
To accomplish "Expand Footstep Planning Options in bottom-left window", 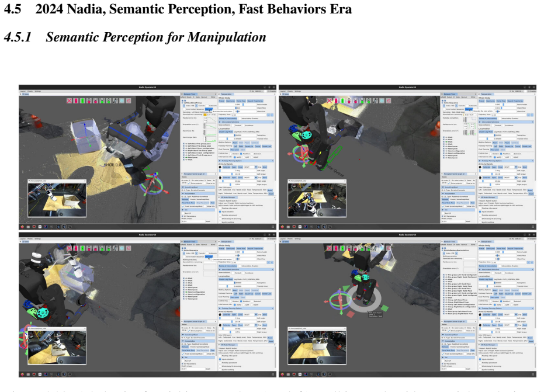I will pos(246,308).
